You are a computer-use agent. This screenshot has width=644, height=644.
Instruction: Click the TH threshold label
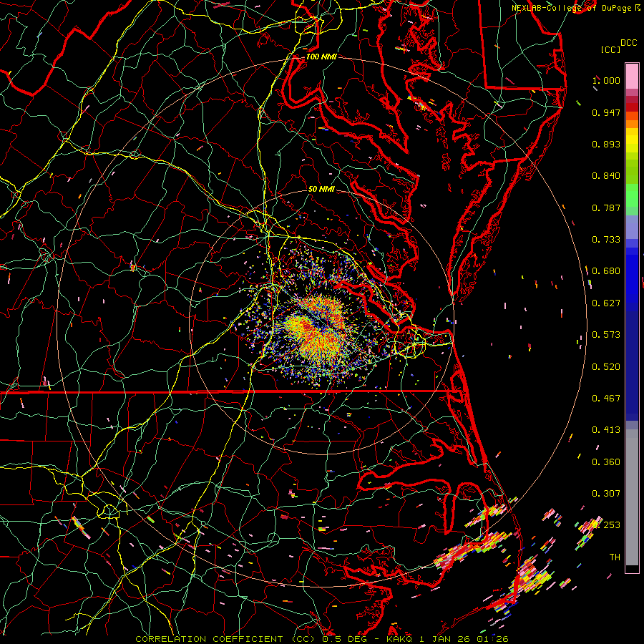(615, 557)
